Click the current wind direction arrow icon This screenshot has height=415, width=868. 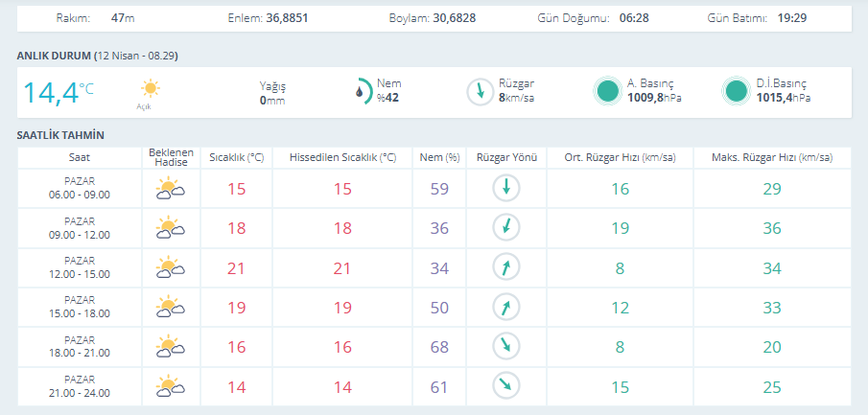[x=480, y=91]
